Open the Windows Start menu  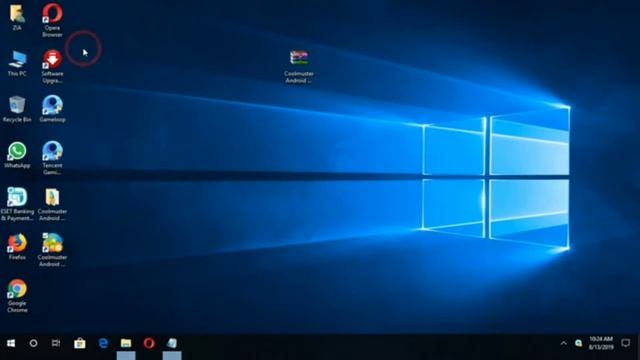pyautogui.click(x=11, y=343)
